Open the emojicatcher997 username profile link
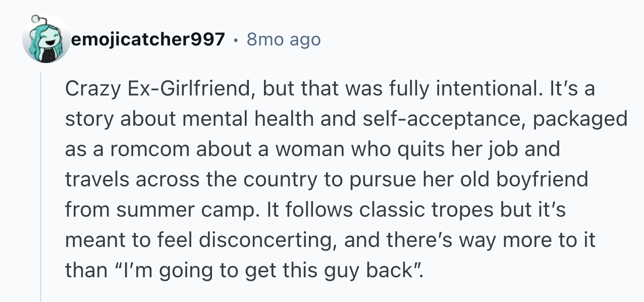This screenshot has height=302, width=644. point(149,39)
